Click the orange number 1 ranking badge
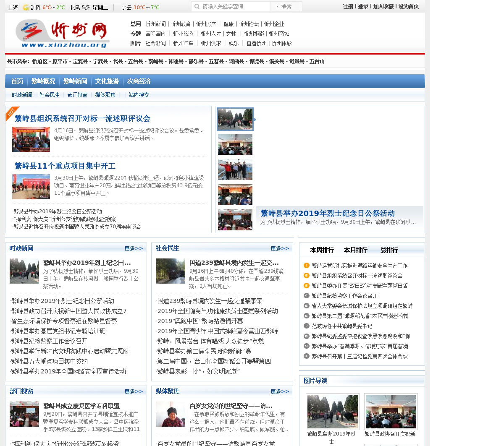The width and height of the screenshot is (504, 446). [x=306, y=266]
